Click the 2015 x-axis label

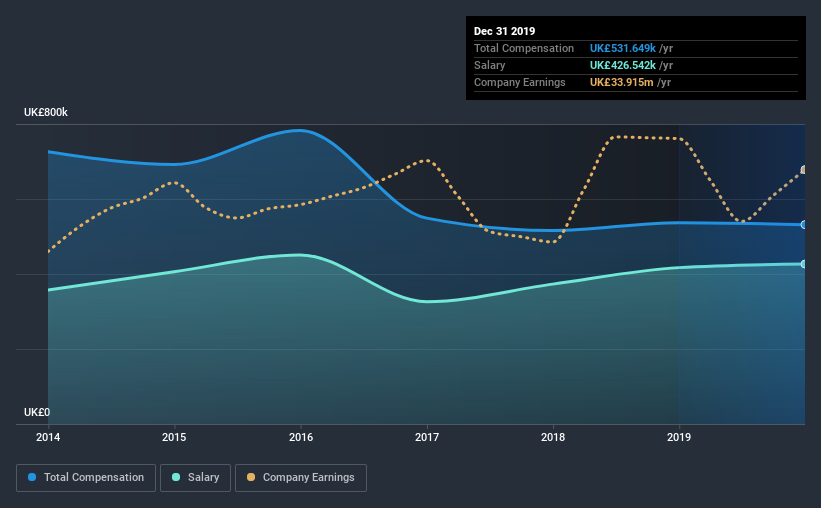174,437
